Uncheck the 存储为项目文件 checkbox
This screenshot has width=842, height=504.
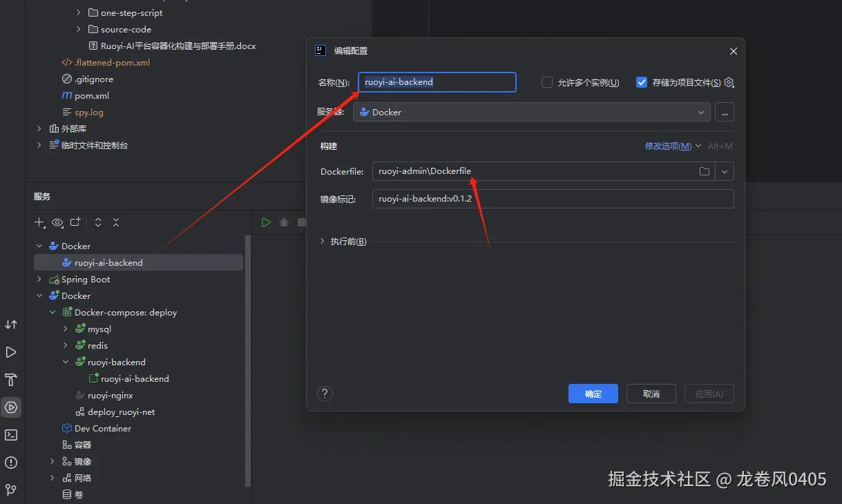coord(642,82)
